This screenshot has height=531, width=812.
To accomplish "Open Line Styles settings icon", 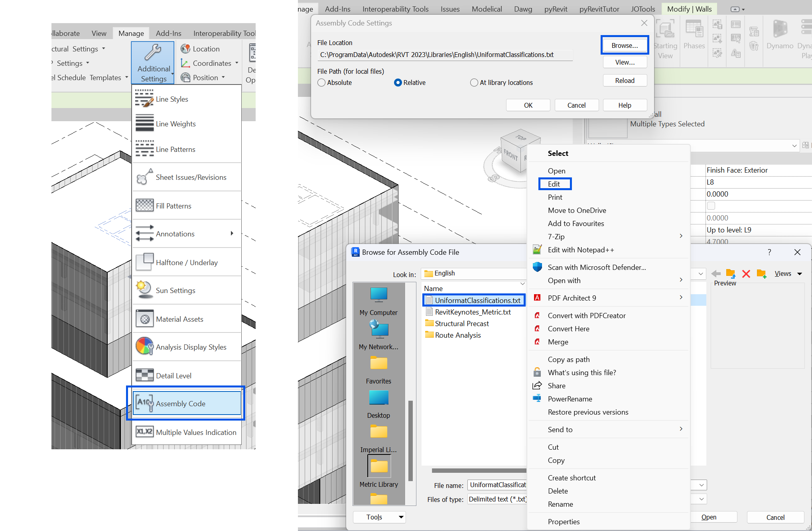I will pyautogui.click(x=144, y=98).
